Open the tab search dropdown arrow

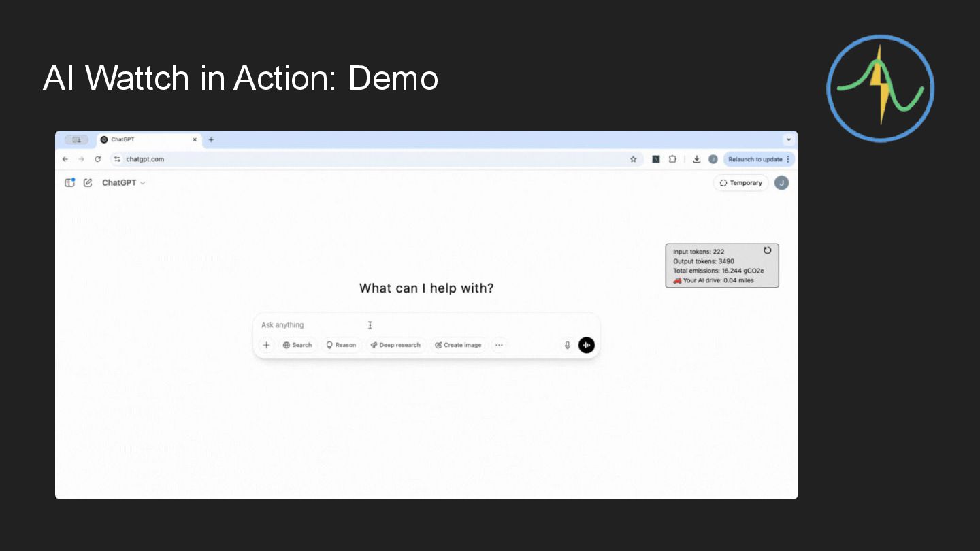(x=789, y=139)
